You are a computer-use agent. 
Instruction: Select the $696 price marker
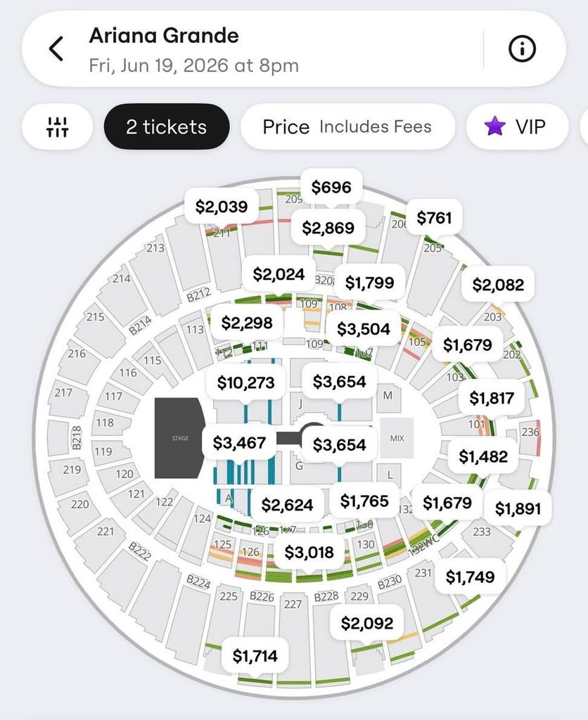(331, 187)
